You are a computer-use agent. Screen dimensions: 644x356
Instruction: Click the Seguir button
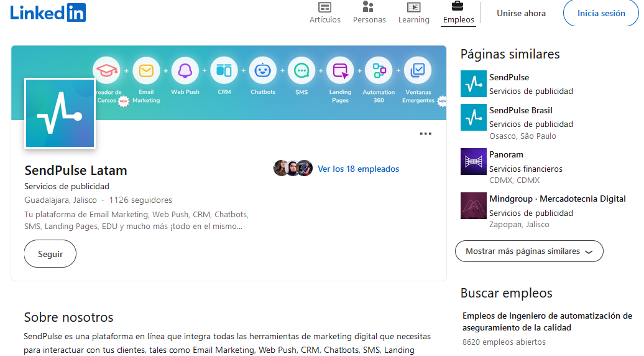(50, 254)
